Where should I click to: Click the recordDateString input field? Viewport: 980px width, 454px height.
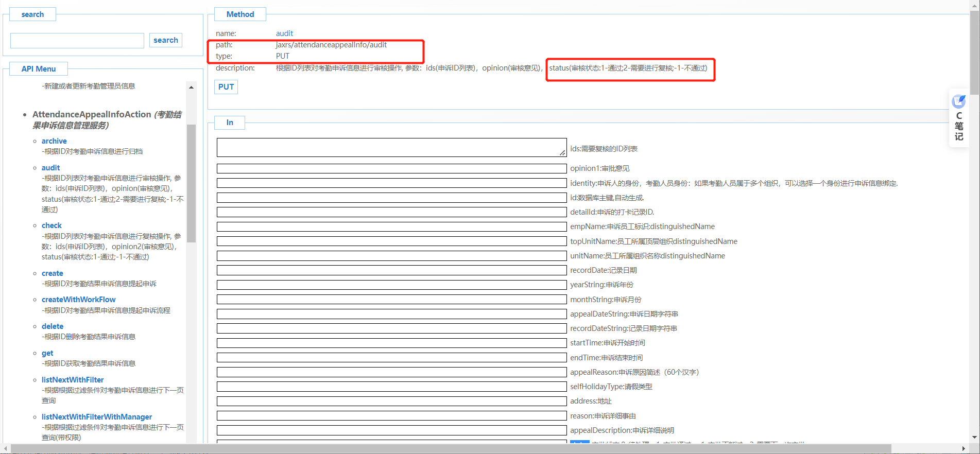[x=391, y=328]
